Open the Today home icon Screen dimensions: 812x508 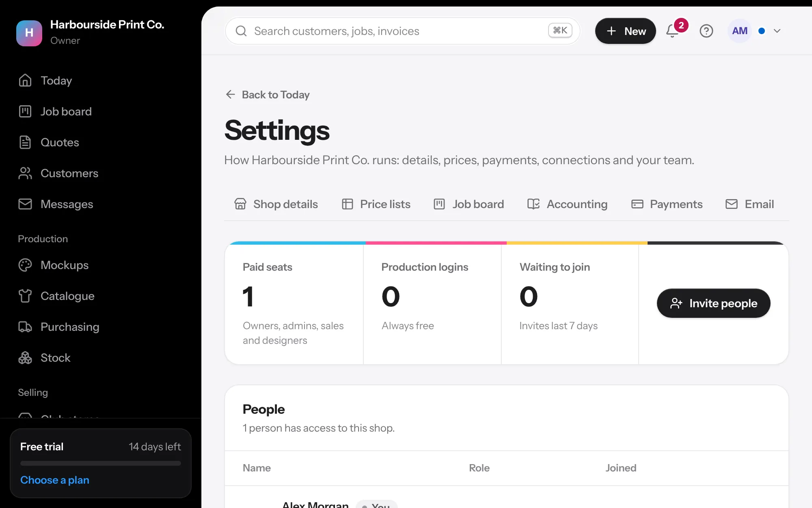pyautogui.click(x=25, y=80)
